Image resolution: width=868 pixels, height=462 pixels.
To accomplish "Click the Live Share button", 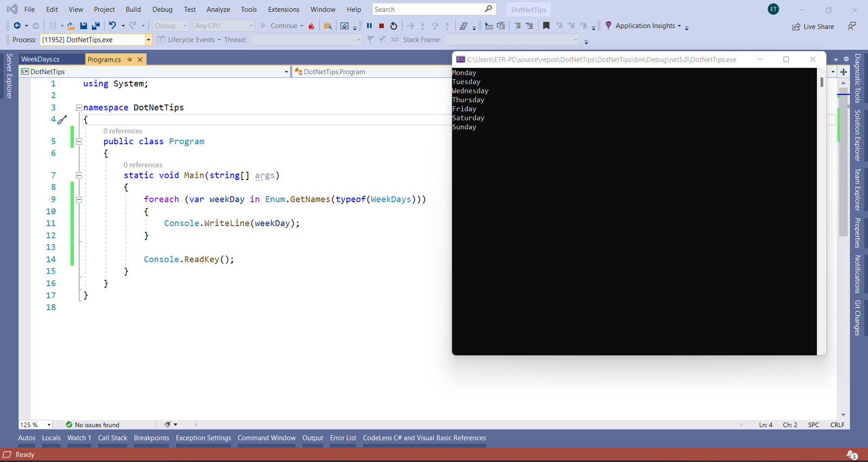I will click(813, 27).
